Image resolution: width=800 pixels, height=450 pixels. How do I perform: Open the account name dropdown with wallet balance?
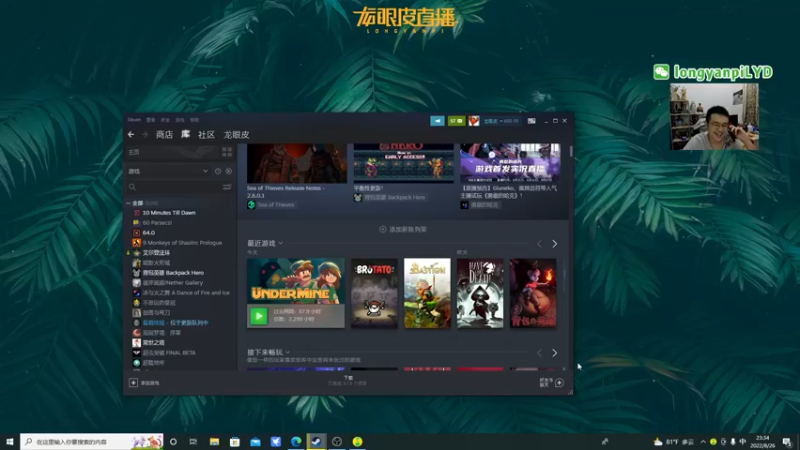click(501, 121)
